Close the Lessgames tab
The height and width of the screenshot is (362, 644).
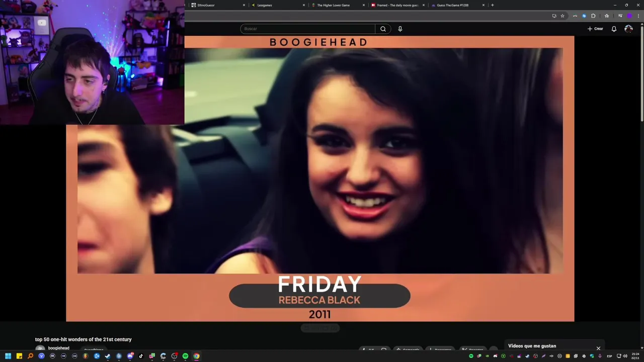304,5
